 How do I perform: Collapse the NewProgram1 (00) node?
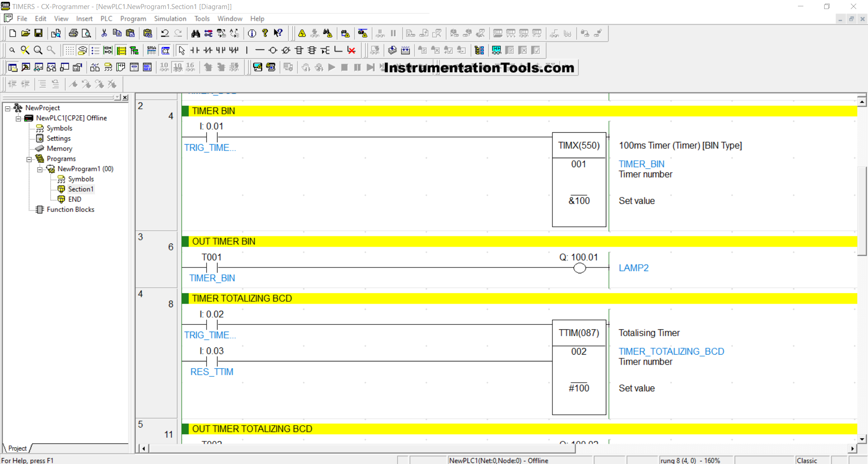point(40,169)
